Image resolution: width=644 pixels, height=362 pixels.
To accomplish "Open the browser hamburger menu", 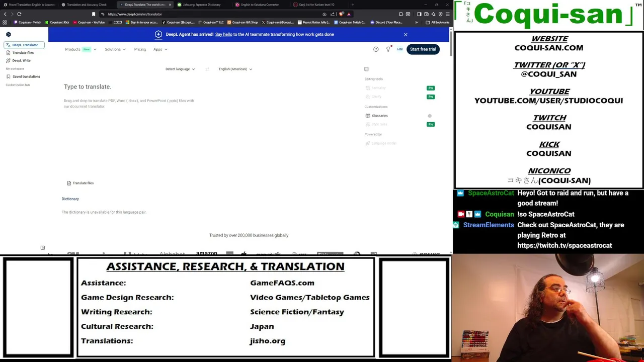I will (x=447, y=14).
